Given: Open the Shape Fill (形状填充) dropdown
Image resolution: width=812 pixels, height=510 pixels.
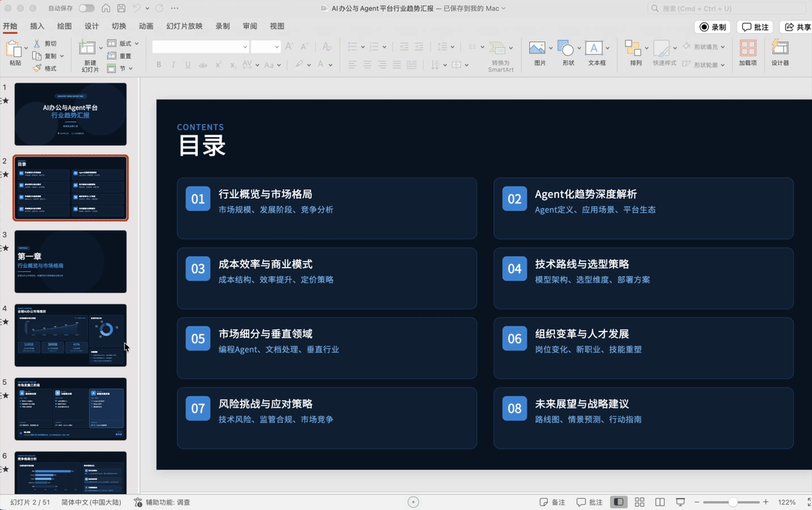Looking at the screenshot, I should pyautogui.click(x=723, y=47).
